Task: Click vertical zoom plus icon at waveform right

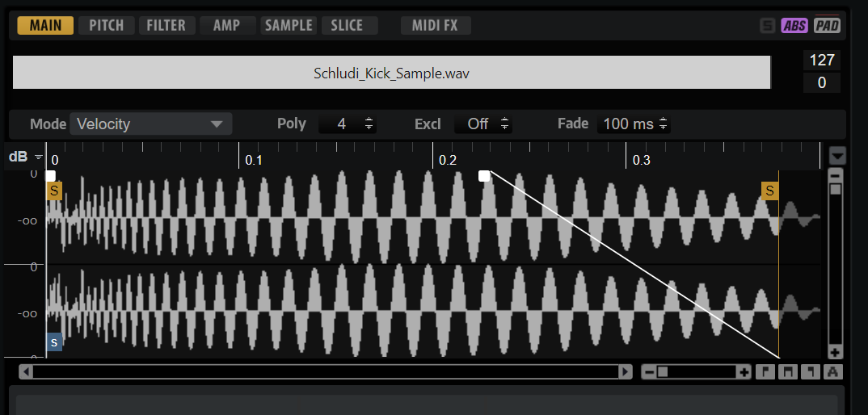Action: pyautogui.click(x=836, y=352)
